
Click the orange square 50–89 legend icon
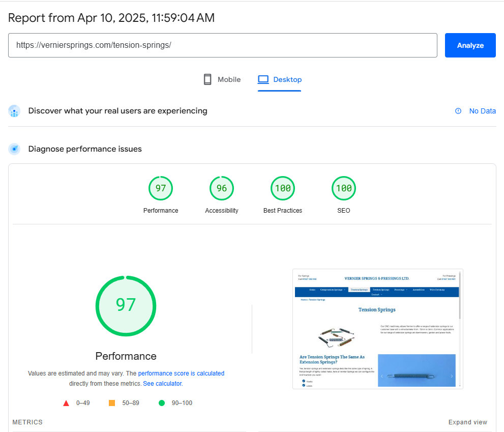(112, 403)
